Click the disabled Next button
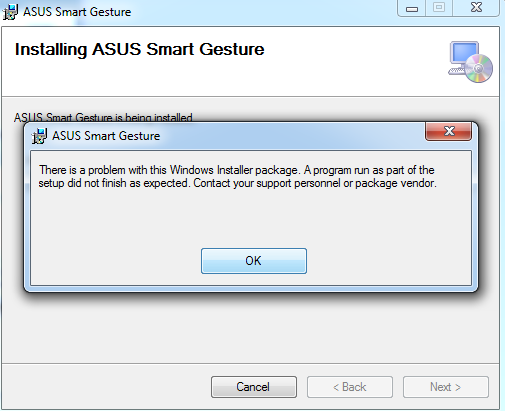505x411 pixels. (x=446, y=387)
